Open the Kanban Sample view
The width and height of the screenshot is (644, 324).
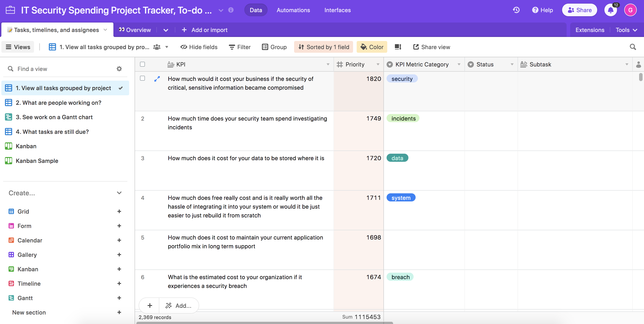pyautogui.click(x=65, y=161)
